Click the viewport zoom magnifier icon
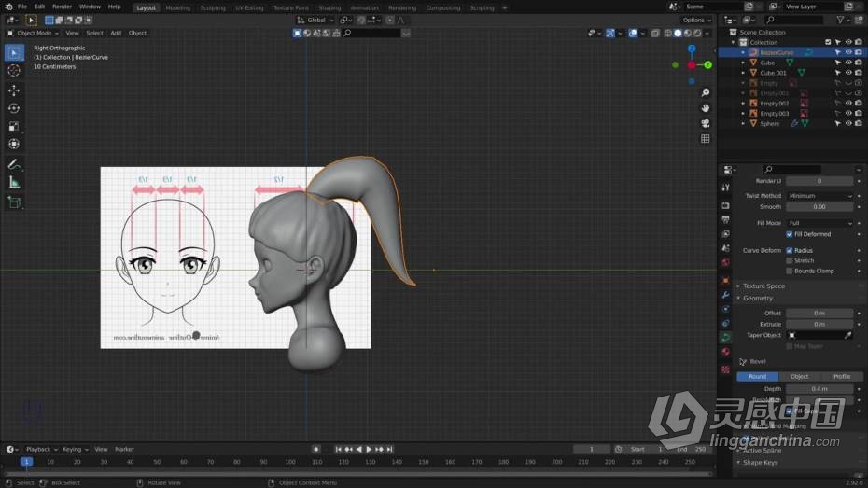This screenshot has height=488, width=868. [706, 92]
